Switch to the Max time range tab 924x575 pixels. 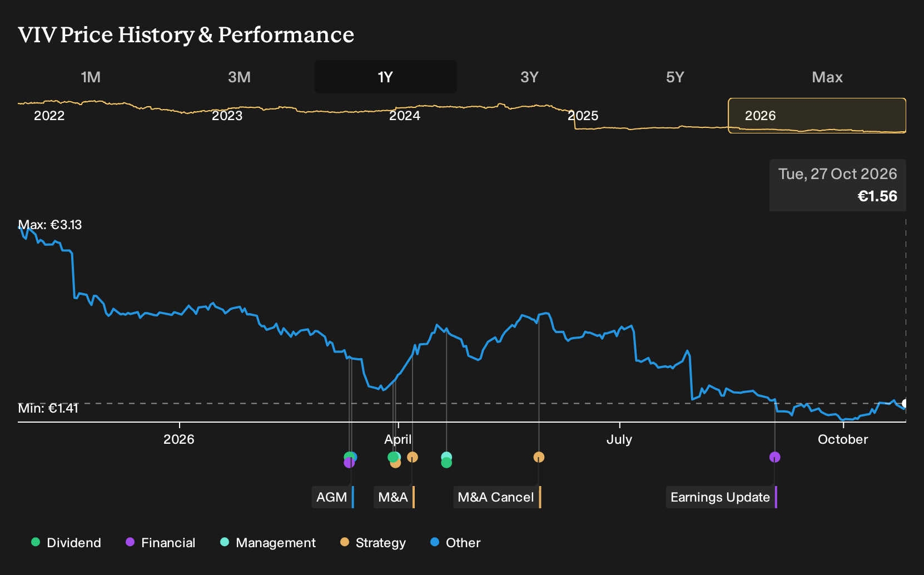[827, 77]
